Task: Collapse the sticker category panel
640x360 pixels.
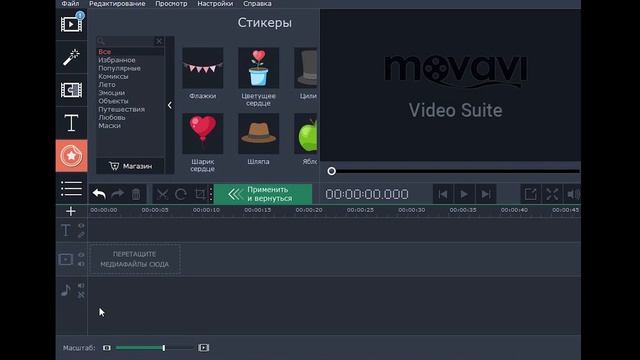Action: [170, 105]
